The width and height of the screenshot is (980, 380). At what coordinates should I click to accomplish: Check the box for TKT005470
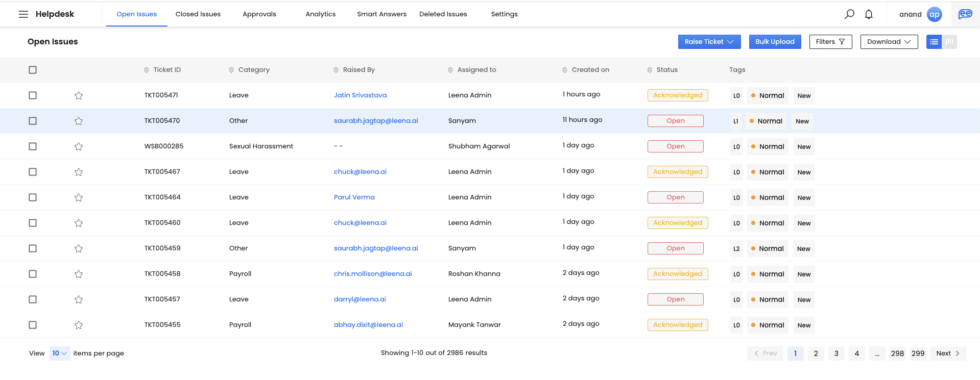pos(33,121)
